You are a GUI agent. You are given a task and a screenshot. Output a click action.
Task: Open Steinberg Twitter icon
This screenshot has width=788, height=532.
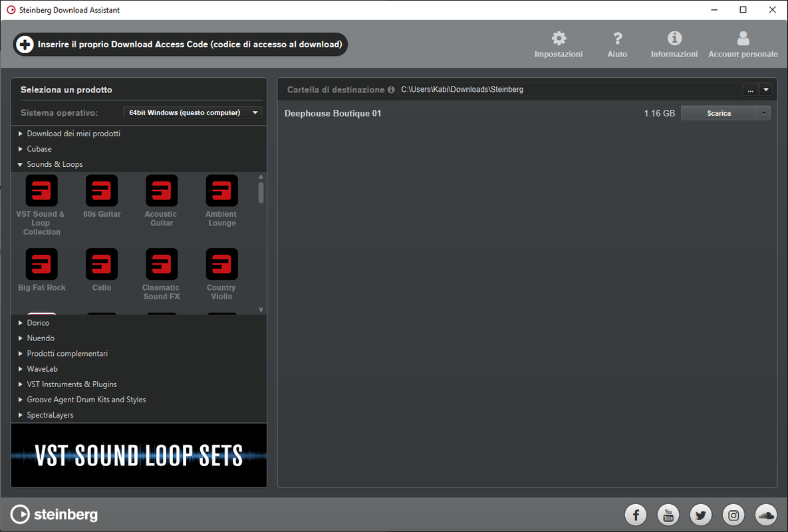[701, 515]
